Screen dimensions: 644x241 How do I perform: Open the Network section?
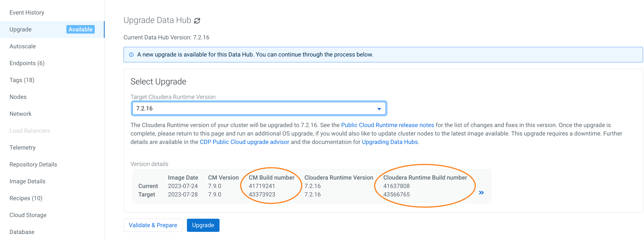(x=20, y=114)
